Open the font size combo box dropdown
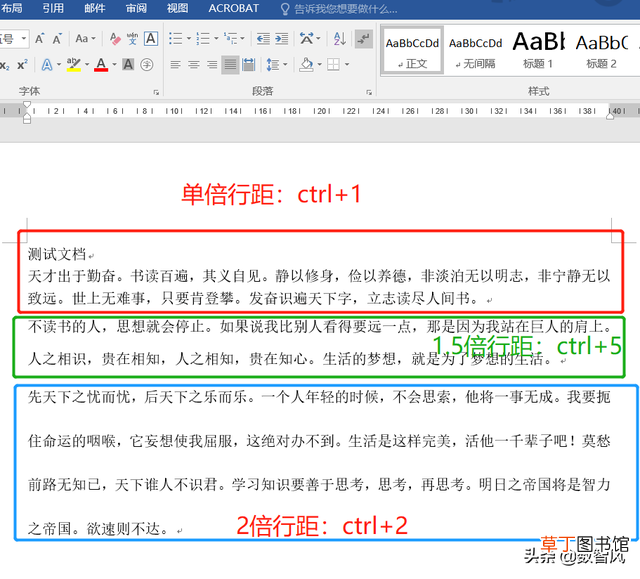 24,39
